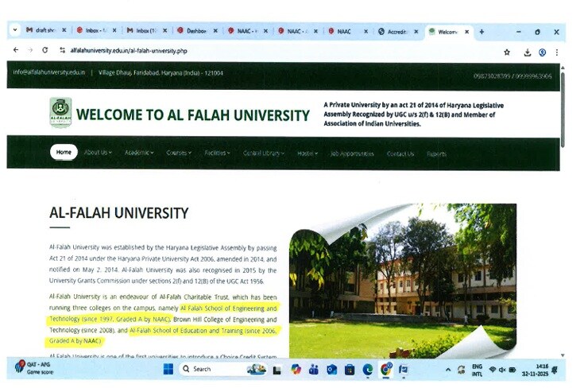
Task: Launch Copilot from the taskbar
Action: (296, 370)
